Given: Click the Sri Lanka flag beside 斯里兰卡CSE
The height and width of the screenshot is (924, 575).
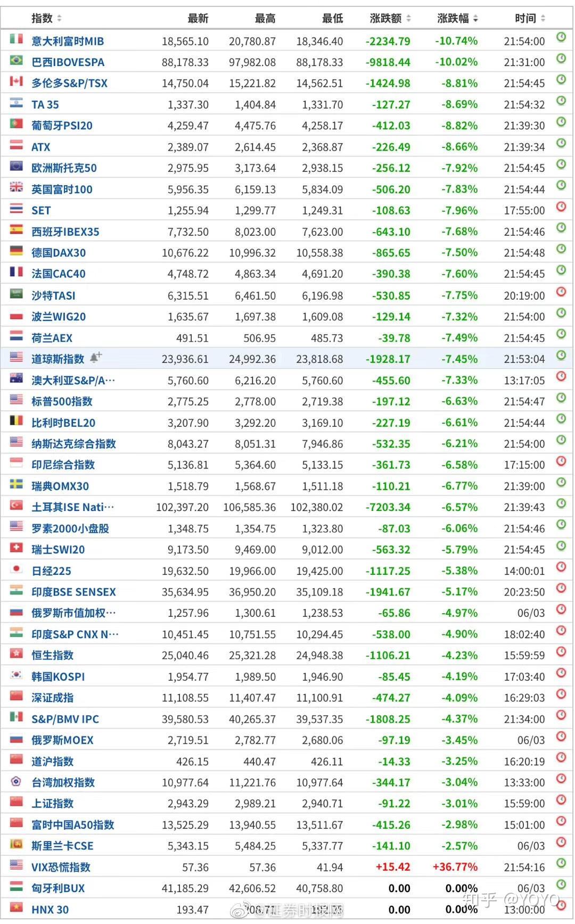Looking at the screenshot, I should coord(17,845).
